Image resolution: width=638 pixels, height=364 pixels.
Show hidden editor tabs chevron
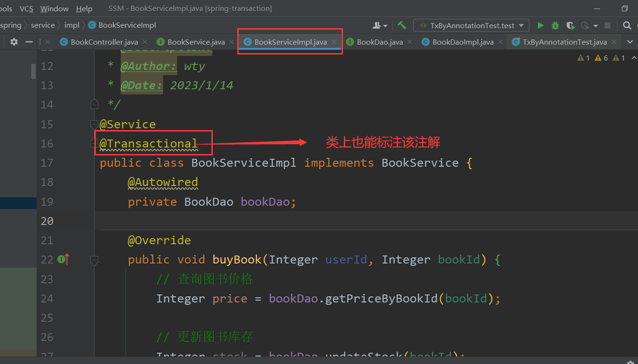630,42
